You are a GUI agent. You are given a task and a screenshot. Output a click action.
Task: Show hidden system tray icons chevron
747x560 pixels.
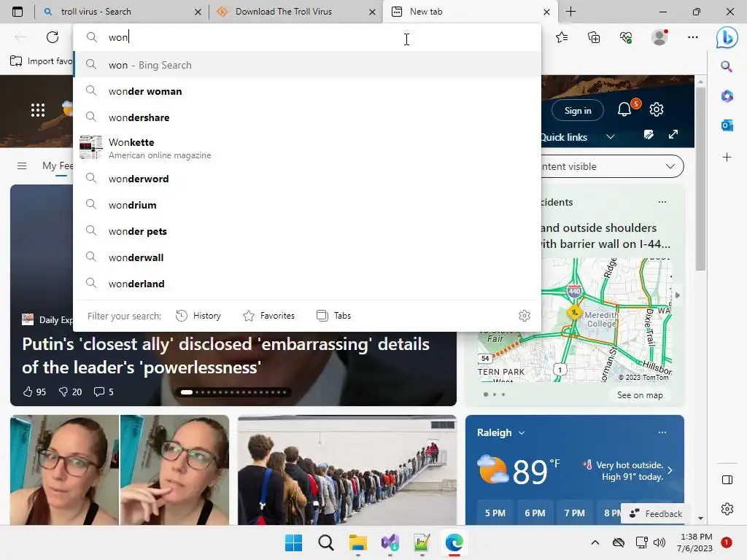point(595,542)
